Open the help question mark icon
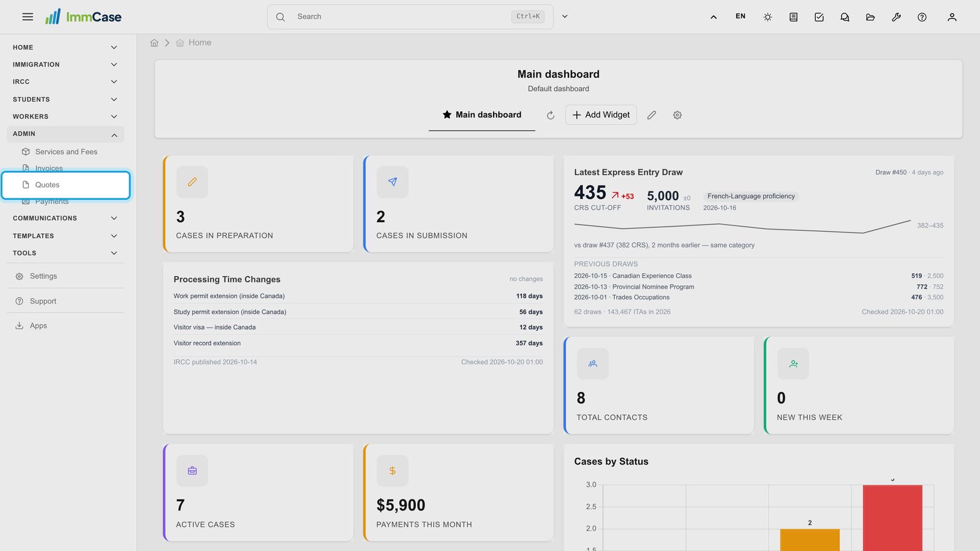This screenshot has width=980, height=551. [x=922, y=17]
